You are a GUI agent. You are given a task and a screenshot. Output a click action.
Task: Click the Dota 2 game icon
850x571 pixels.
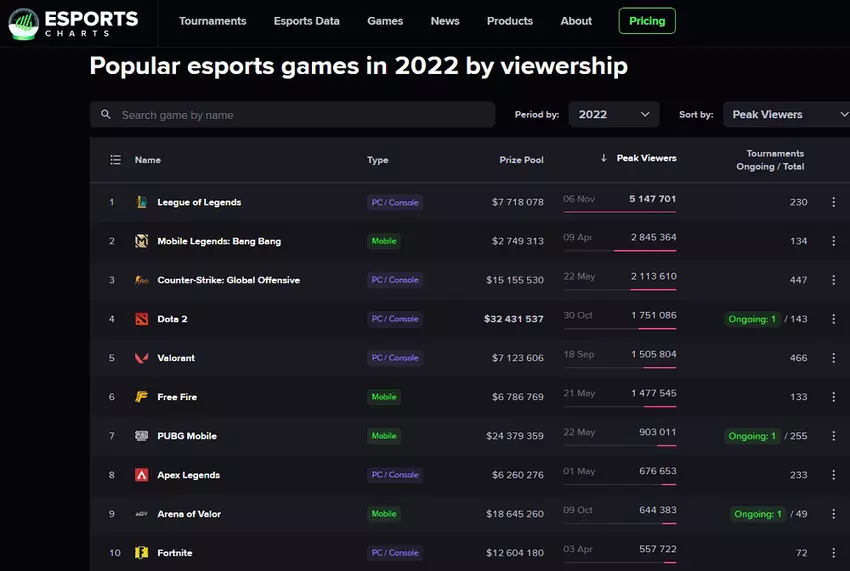coord(141,319)
